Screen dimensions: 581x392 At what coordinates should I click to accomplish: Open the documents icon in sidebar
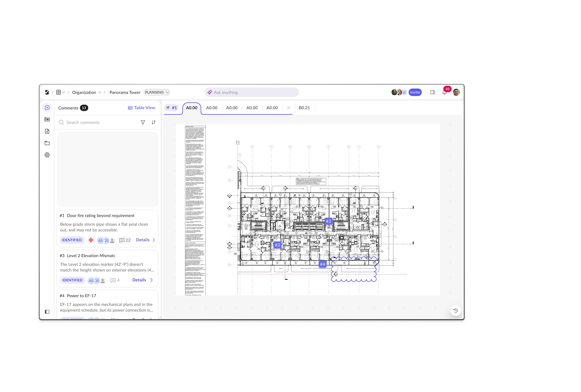pyautogui.click(x=47, y=131)
